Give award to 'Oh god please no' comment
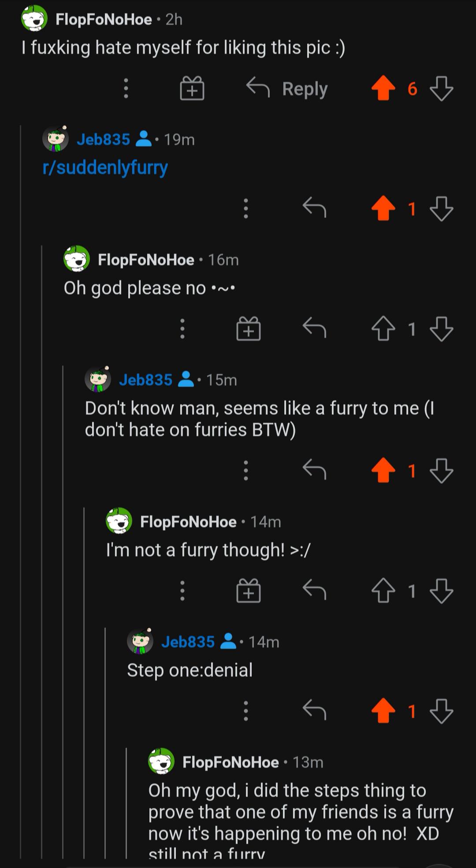476x868 pixels. click(x=249, y=329)
